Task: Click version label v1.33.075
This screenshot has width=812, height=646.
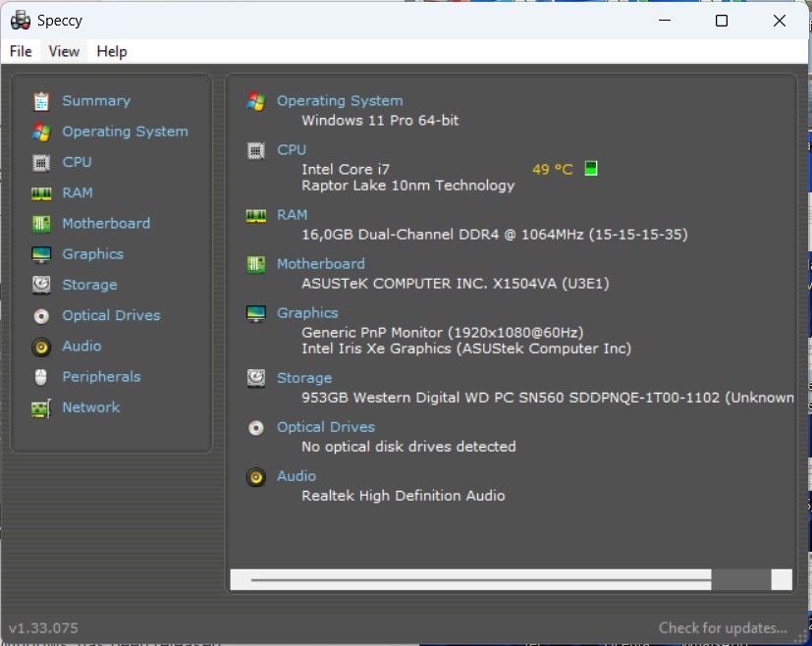Action: (x=43, y=628)
